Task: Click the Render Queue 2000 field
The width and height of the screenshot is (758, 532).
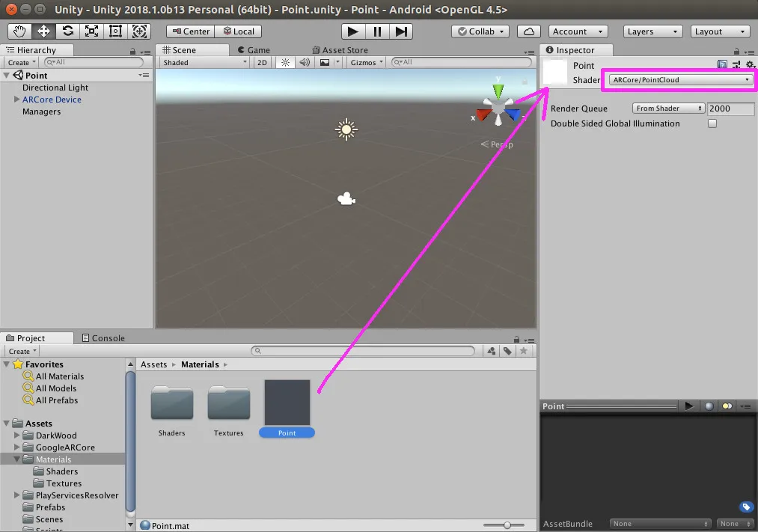Action: (x=730, y=108)
